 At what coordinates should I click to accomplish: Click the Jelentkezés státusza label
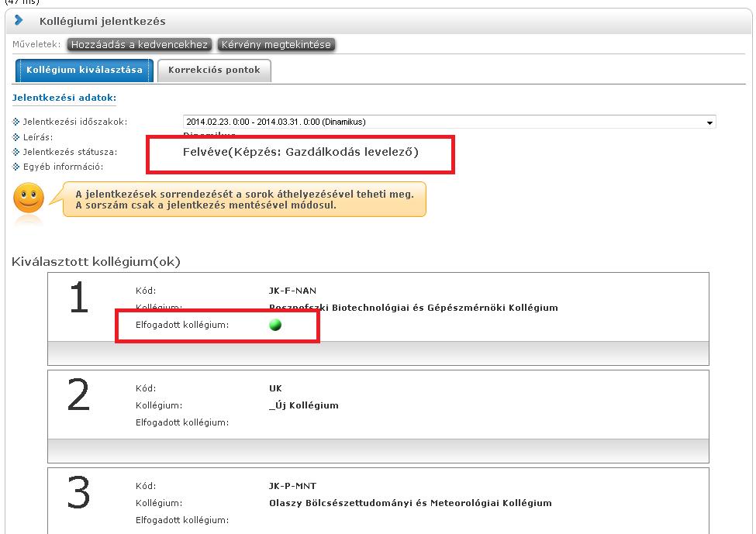(71, 152)
